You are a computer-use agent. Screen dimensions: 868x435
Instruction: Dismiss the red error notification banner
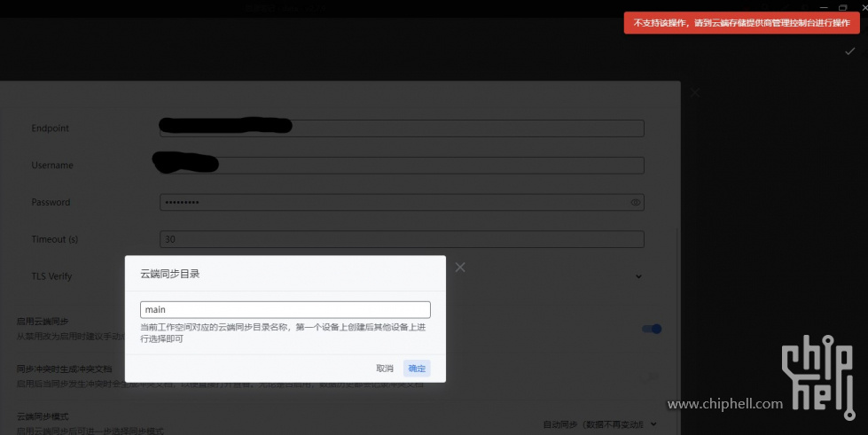[x=742, y=23]
